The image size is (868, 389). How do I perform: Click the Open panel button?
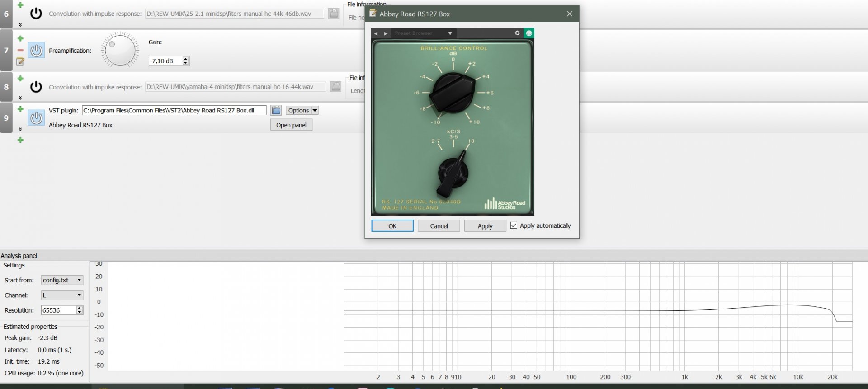point(291,125)
